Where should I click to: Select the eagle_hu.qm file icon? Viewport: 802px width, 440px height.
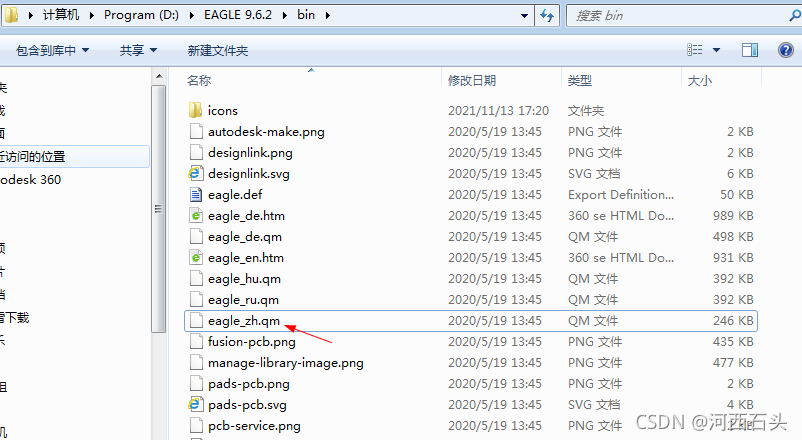(196, 278)
